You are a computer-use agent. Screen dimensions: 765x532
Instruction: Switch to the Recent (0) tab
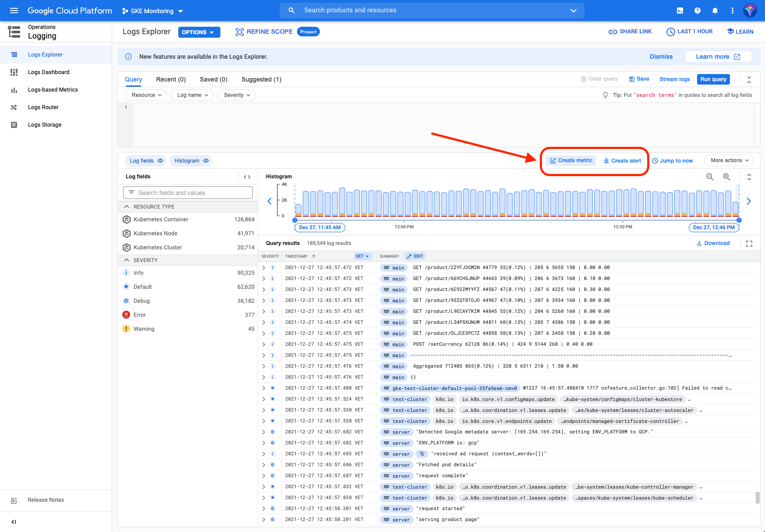tap(171, 79)
